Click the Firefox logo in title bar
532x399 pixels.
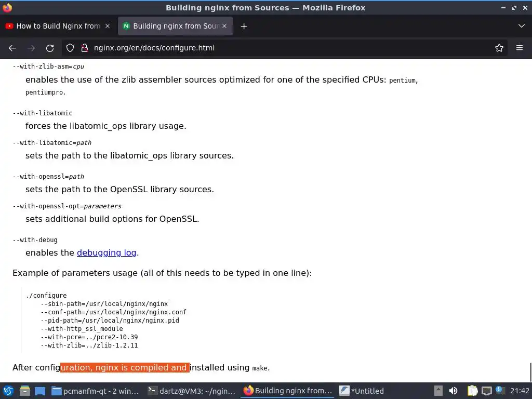[7, 7]
